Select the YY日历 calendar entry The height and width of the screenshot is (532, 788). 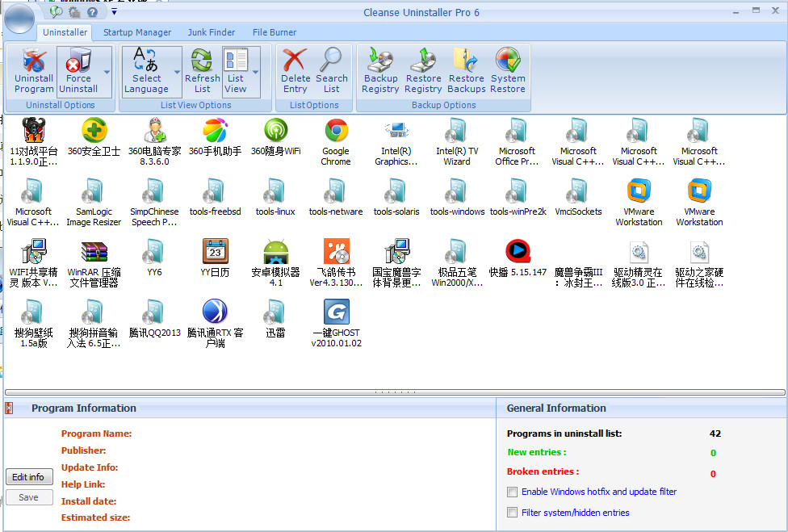[x=215, y=258]
